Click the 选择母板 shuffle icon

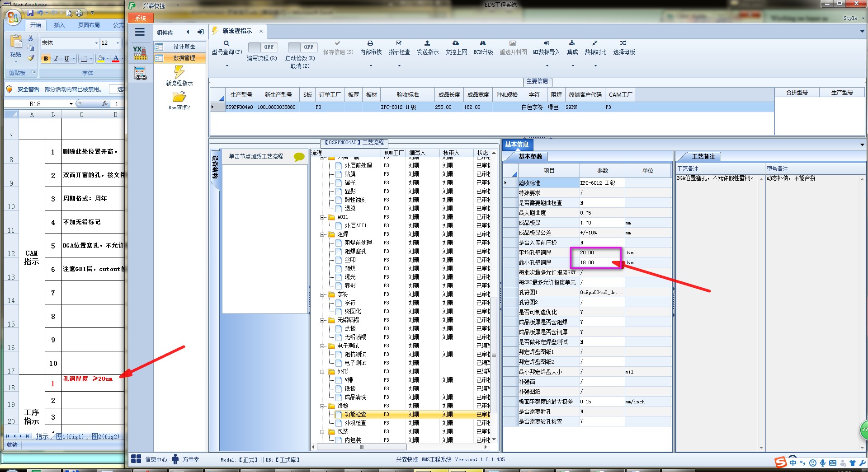pyautogui.click(x=623, y=43)
